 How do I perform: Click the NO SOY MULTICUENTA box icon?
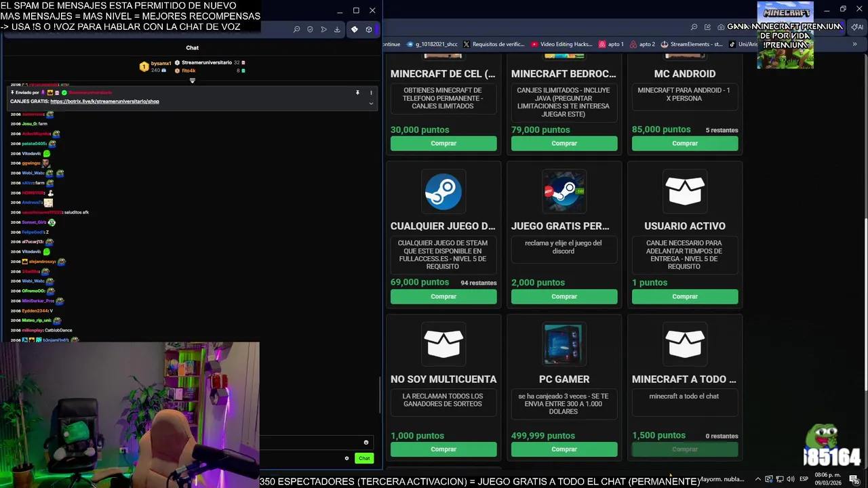coord(443,344)
